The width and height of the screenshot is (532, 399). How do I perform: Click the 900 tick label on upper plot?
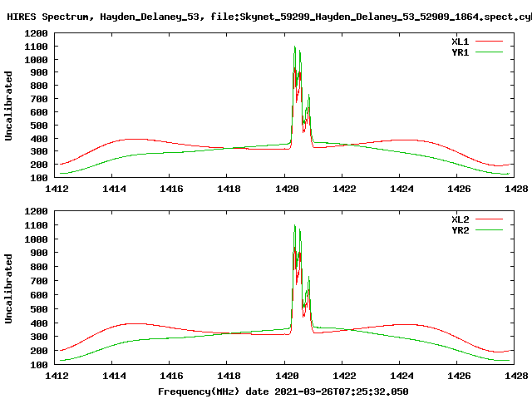pos(39,72)
